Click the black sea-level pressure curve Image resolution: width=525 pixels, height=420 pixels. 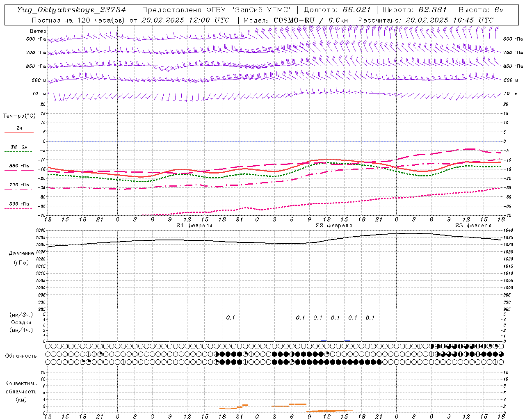coord(275,243)
